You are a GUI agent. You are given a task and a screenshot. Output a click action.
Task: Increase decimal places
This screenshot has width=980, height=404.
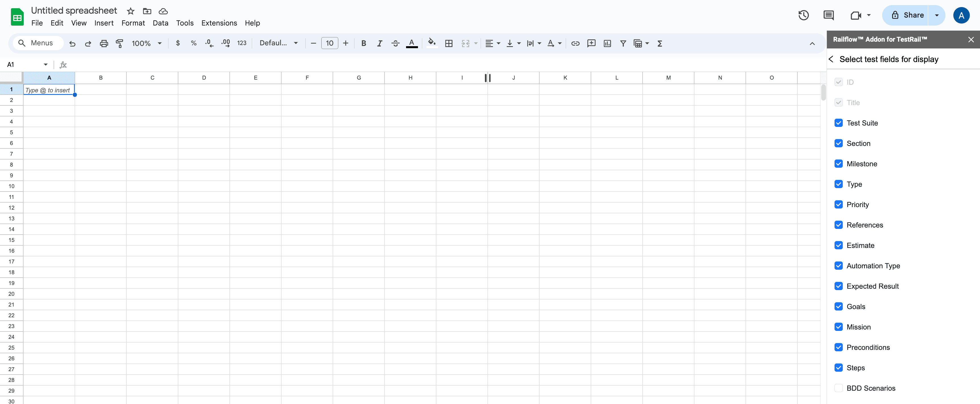click(x=226, y=43)
